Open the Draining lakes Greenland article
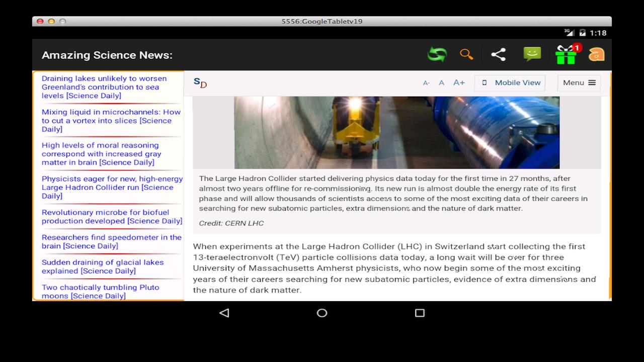 104,87
